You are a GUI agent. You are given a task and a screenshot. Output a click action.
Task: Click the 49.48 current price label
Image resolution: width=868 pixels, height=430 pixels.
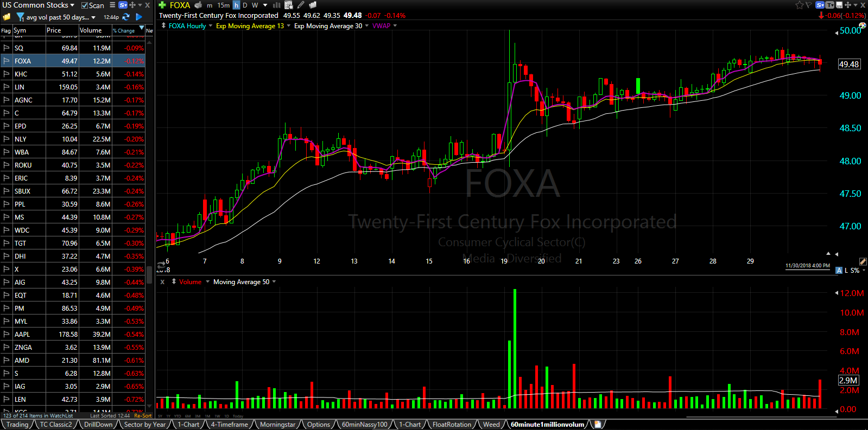tap(849, 64)
